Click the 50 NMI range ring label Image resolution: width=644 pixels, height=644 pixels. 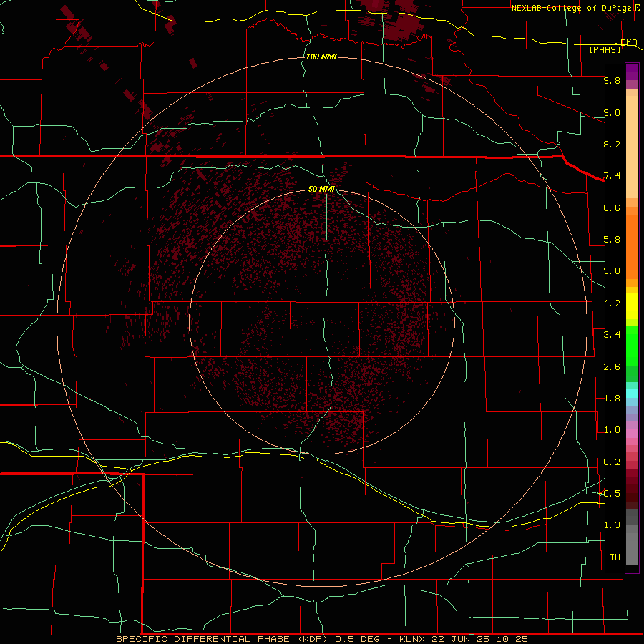(321, 189)
